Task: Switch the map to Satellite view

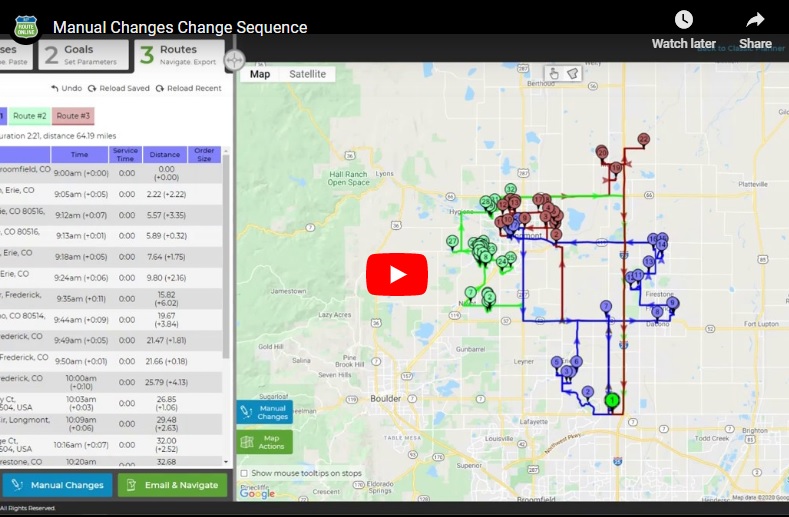Action: (307, 74)
